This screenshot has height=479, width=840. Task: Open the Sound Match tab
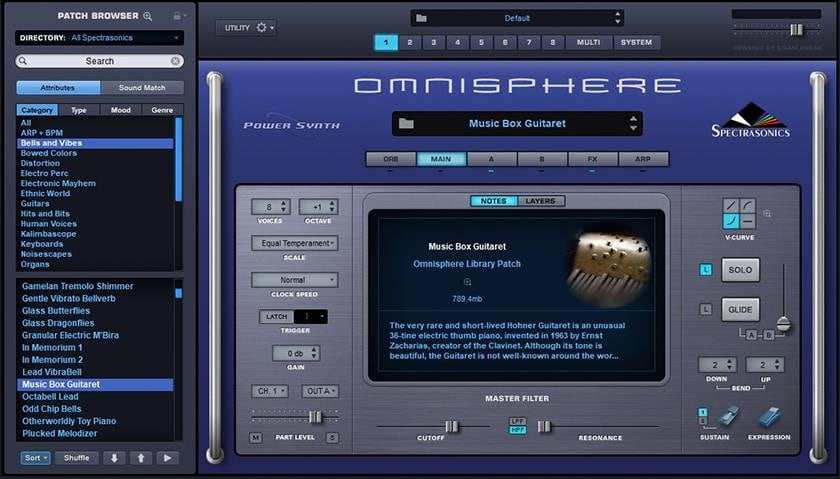point(142,87)
